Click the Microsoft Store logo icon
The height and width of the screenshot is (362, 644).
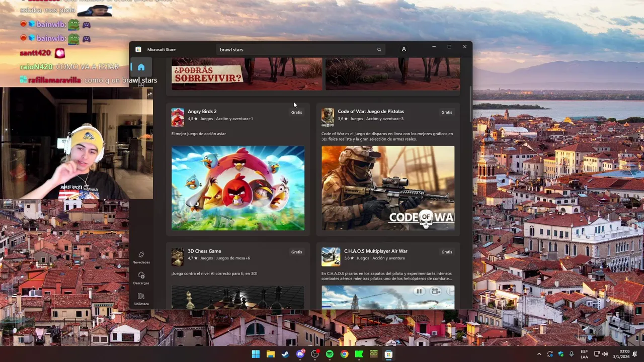coord(138,49)
